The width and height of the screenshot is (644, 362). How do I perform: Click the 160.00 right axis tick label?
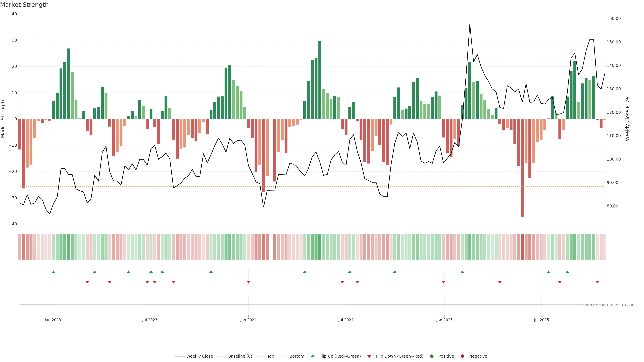coord(613,18)
